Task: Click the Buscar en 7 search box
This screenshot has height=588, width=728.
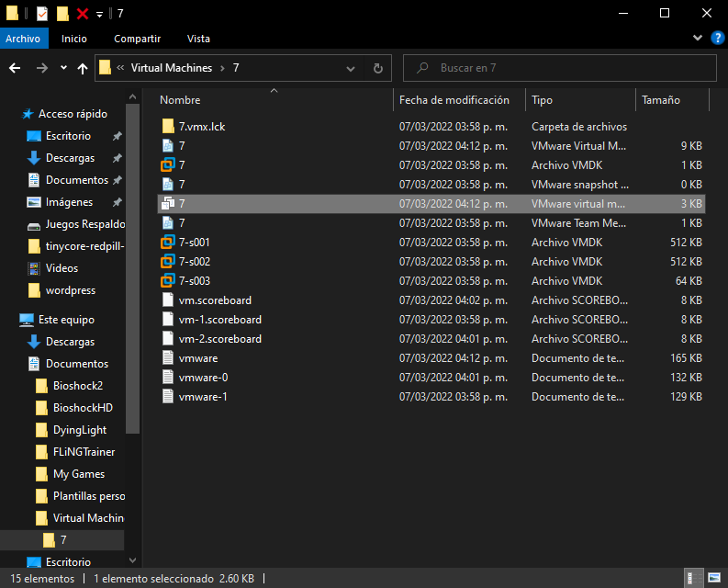Action: [560, 68]
